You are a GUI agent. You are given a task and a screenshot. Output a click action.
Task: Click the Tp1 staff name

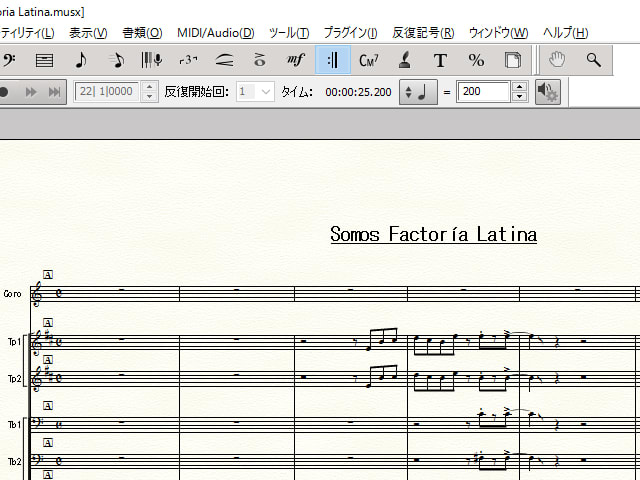(x=14, y=342)
